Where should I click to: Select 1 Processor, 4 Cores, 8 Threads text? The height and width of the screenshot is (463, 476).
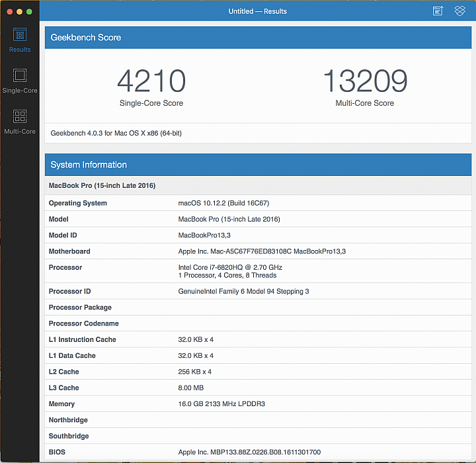tap(227, 275)
